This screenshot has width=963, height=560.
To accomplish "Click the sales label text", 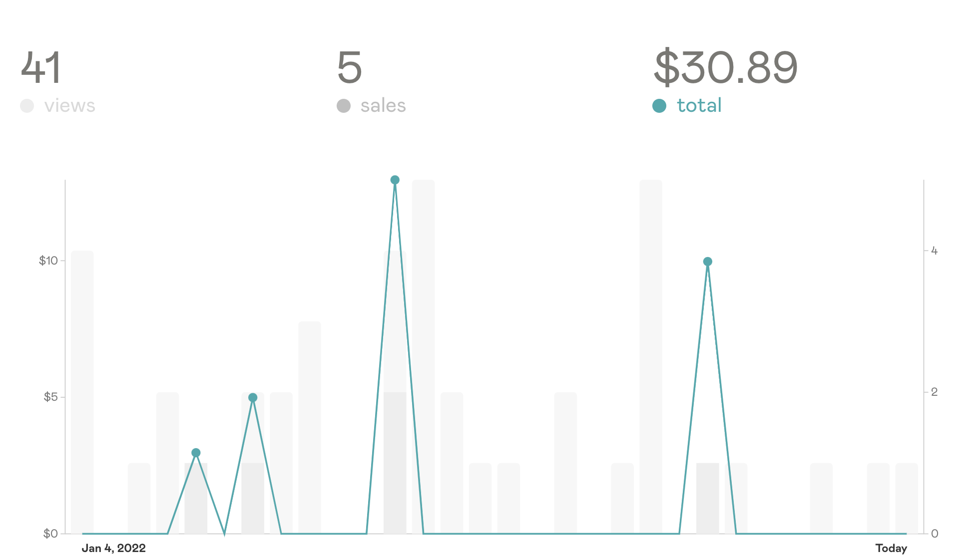I will [x=383, y=106].
